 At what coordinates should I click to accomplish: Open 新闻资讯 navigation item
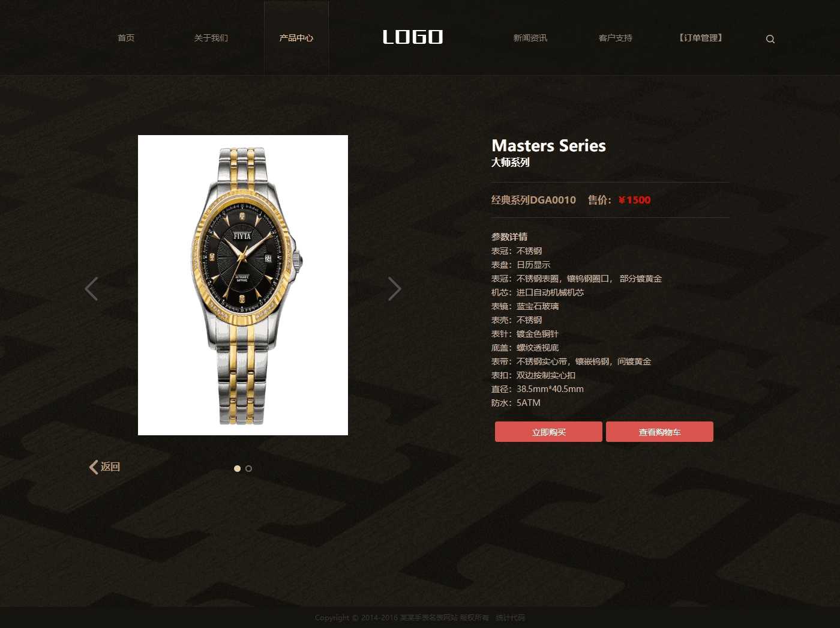(x=530, y=38)
